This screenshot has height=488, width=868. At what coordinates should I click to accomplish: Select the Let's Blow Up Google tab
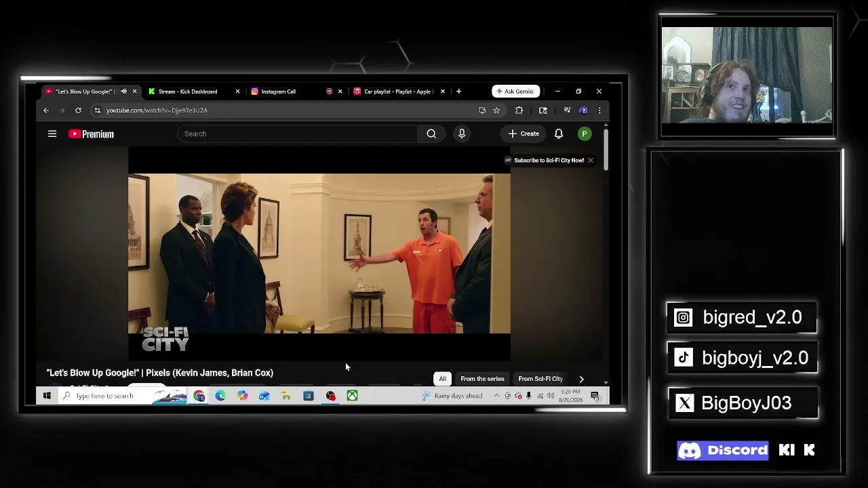click(x=90, y=91)
